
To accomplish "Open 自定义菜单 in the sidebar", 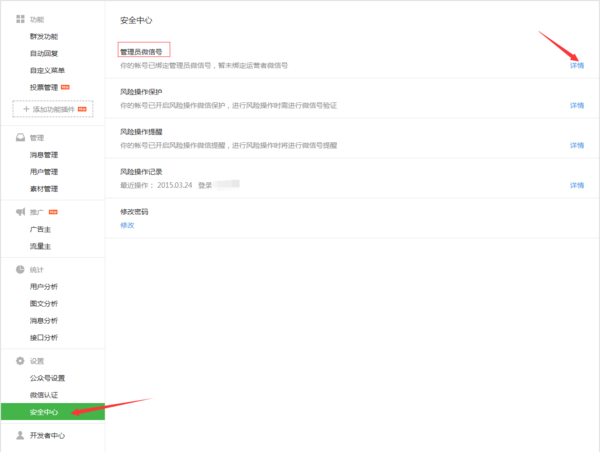I will 47,70.
